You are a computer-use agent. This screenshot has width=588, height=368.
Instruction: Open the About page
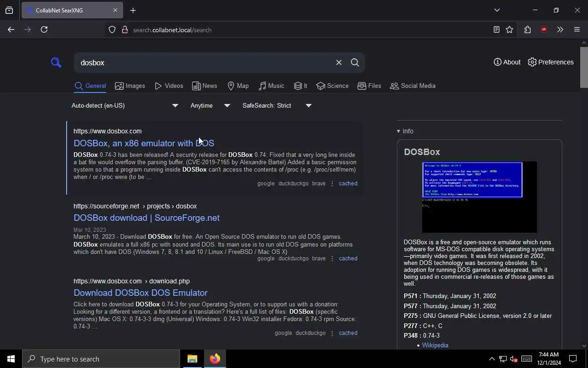[507, 62]
